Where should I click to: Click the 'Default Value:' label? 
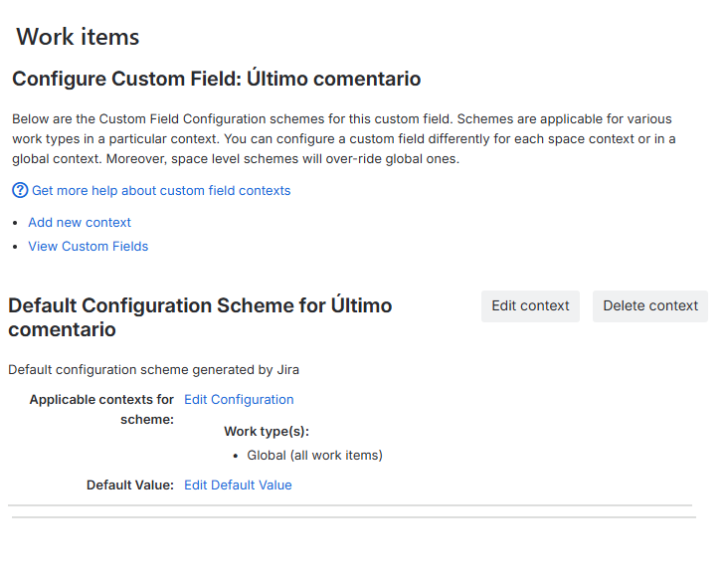click(x=129, y=485)
